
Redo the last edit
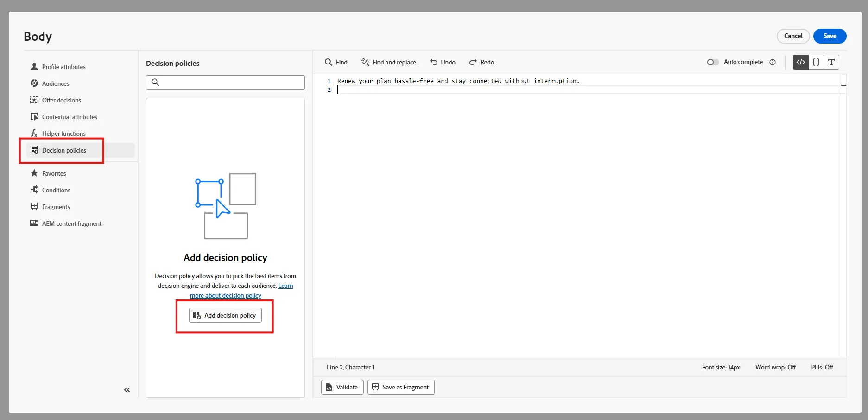tap(482, 62)
